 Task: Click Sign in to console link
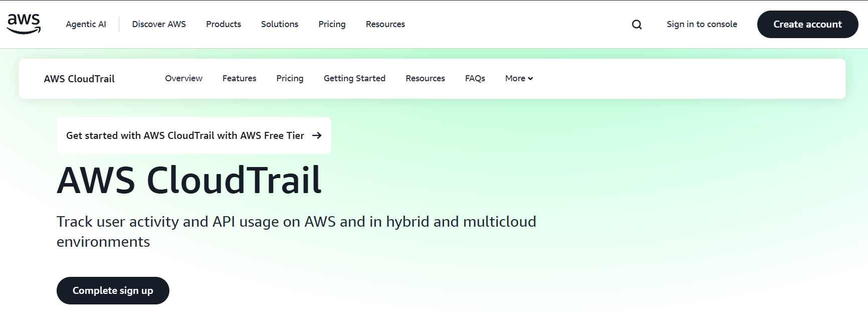pyautogui.click(x=702, y=24)
